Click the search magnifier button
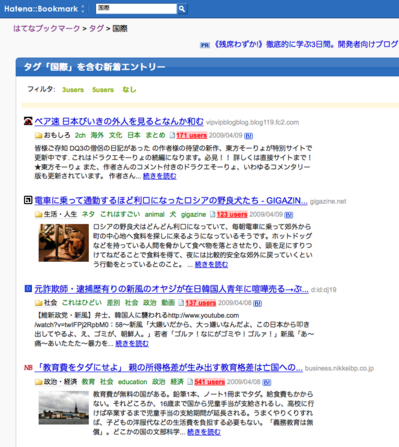This screenshot has width=399, height=447. click(x=182, y=9)
